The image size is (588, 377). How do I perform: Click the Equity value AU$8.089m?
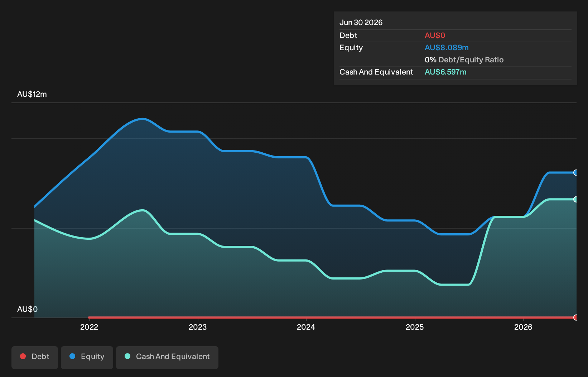point(447,48)
